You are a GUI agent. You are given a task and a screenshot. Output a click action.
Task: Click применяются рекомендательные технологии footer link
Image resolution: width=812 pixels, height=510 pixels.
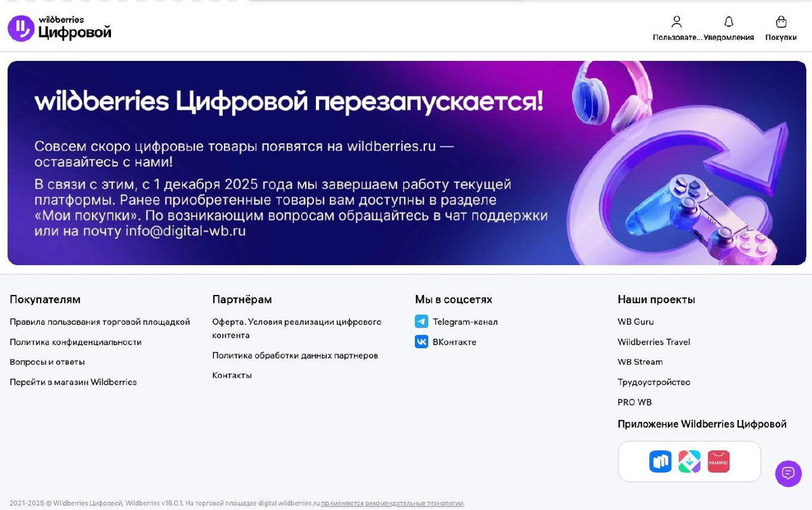pyautogui.click(x=392, y=503)
